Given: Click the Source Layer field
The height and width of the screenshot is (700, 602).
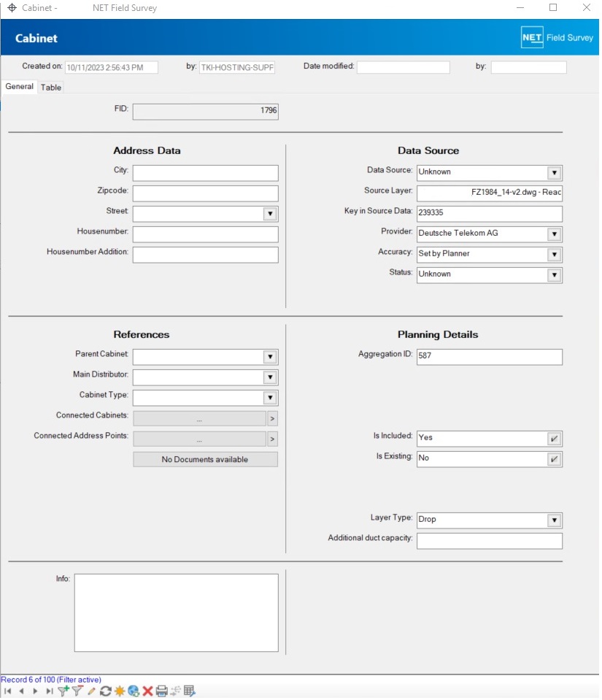Looking at the screenshot, I should tap(490, 193).
